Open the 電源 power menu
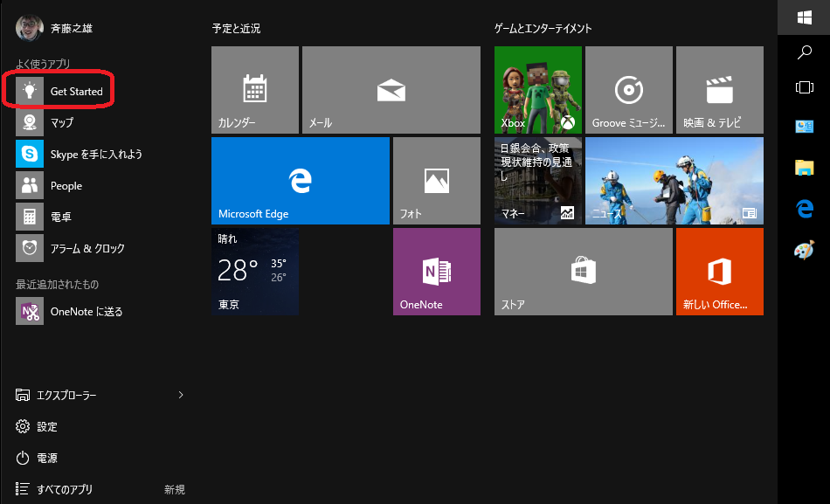The width and height of the screenshot is (830, 504). (x=47, y=458)
